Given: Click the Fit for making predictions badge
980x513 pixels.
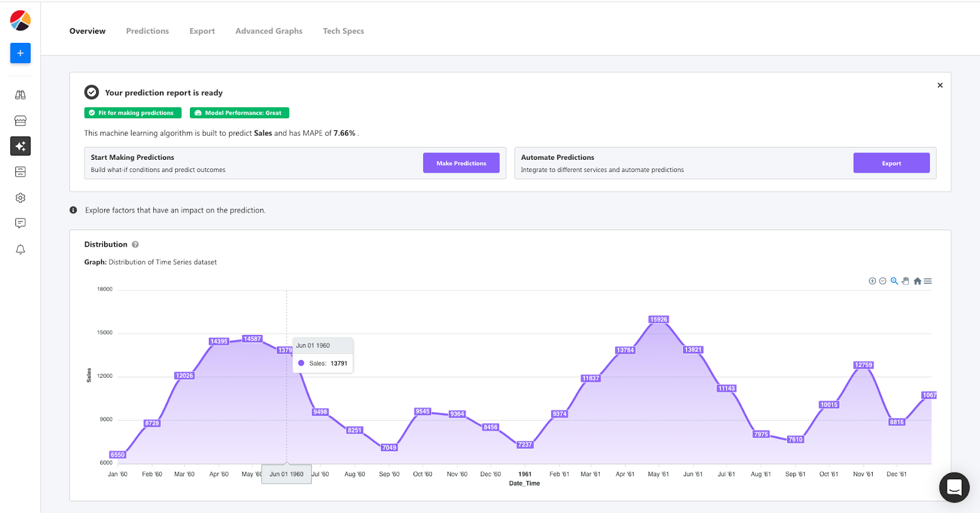Looking at the screenshot, I should click(133, 113).
